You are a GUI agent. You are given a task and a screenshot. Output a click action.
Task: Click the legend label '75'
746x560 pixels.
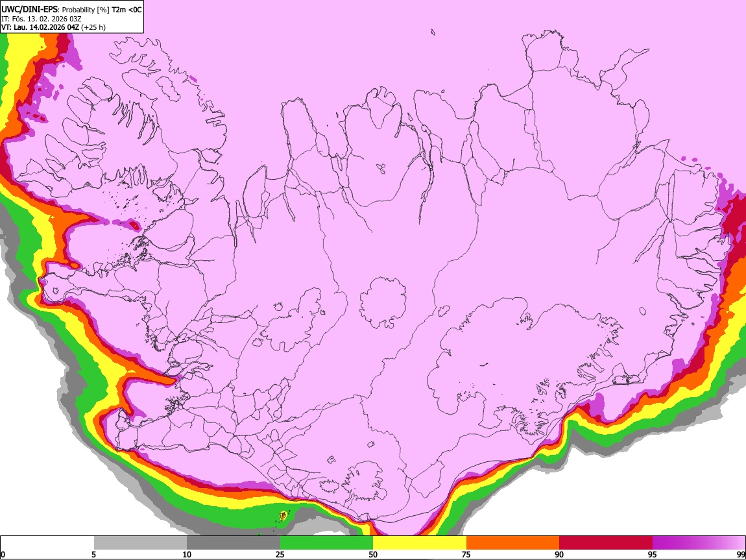pos(466,554)
